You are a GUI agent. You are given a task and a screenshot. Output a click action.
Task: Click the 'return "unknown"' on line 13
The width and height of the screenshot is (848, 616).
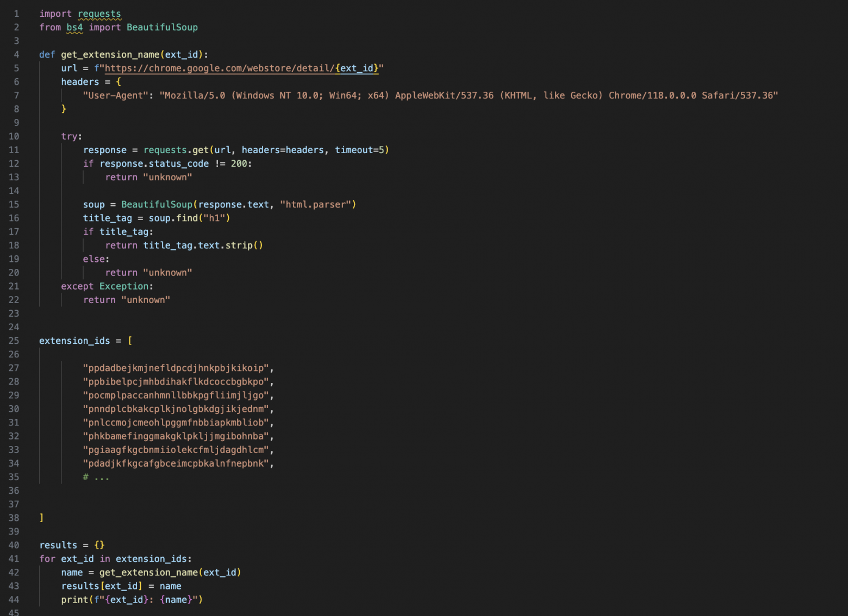tap(148, 178)
